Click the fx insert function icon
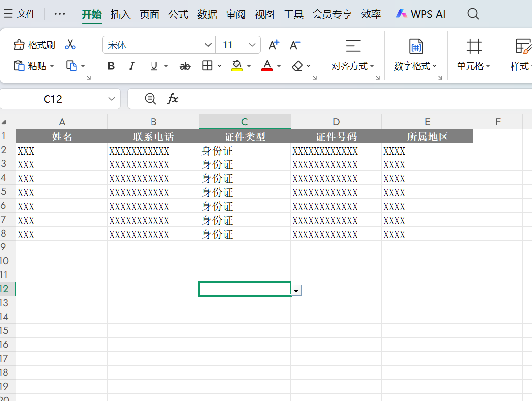The image size is (532, 401). 173,99
